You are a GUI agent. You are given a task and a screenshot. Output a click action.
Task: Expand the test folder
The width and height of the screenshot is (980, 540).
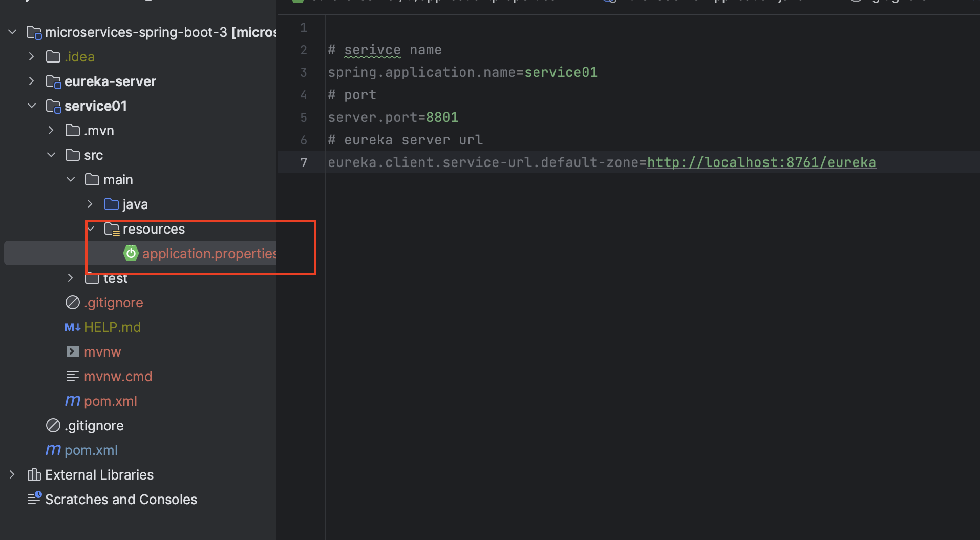pos(70,278)
